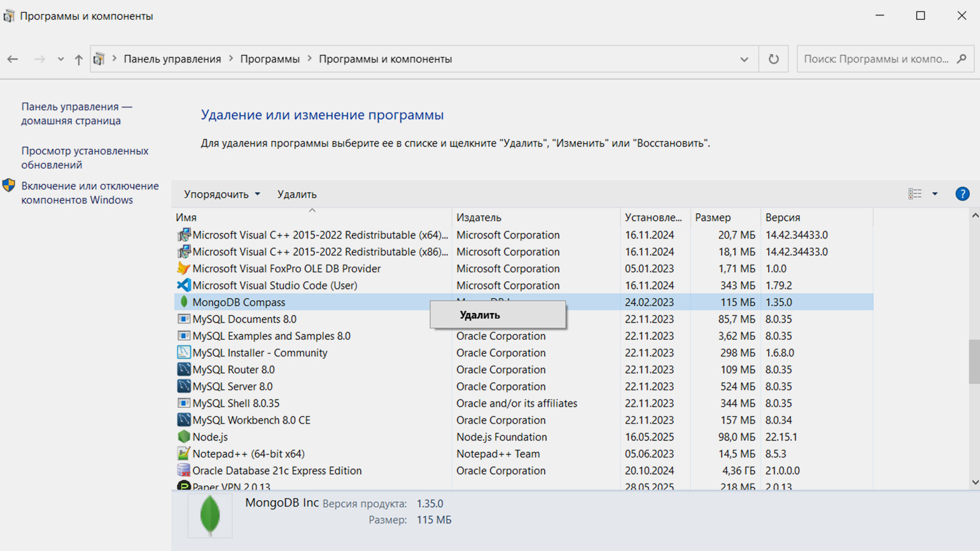Open the address bar history dropdown
Screen dimensions: 980x551
coord(744,59)
